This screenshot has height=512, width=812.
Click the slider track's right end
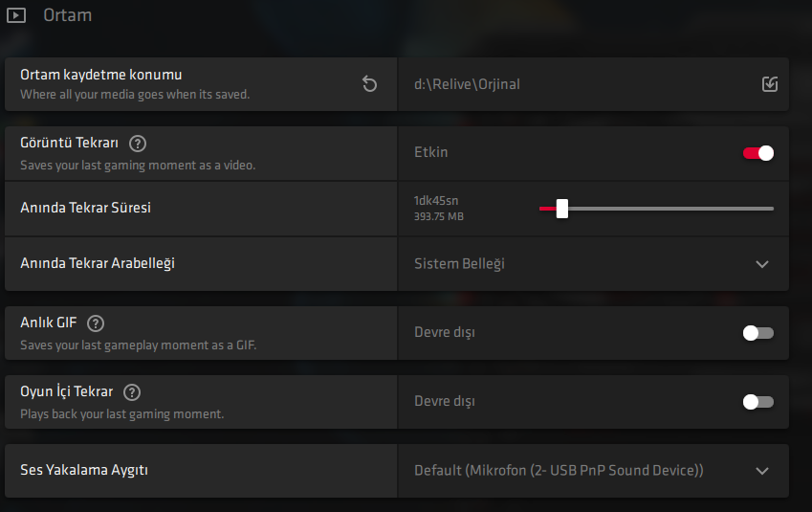(771, 209)
